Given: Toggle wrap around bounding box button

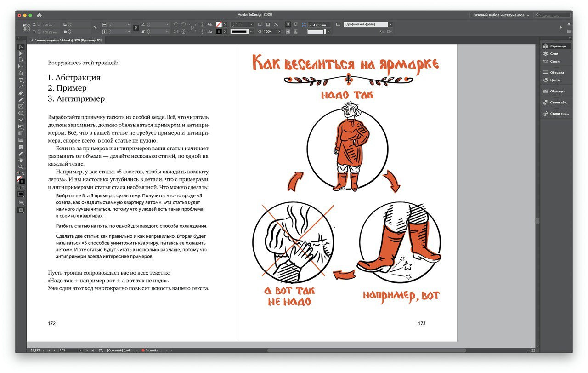Looking at the screenshot, I should 296,24.
